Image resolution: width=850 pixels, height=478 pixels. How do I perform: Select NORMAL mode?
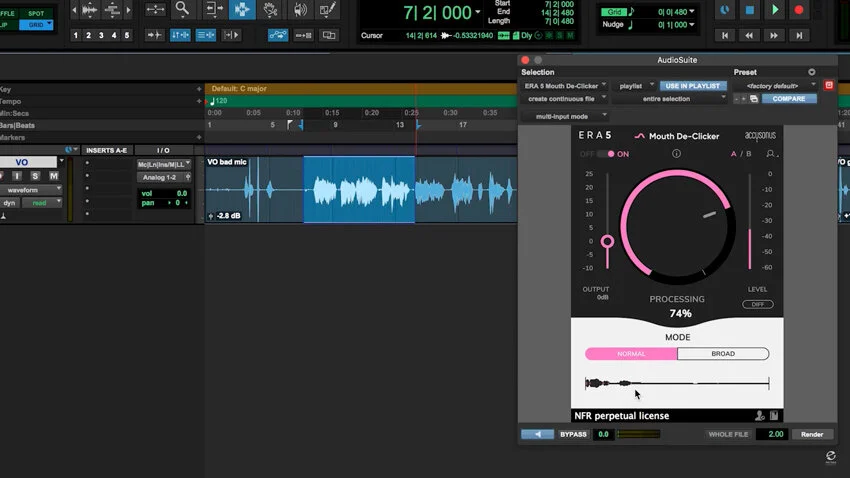pyautogui.click(x=631, y=354)
